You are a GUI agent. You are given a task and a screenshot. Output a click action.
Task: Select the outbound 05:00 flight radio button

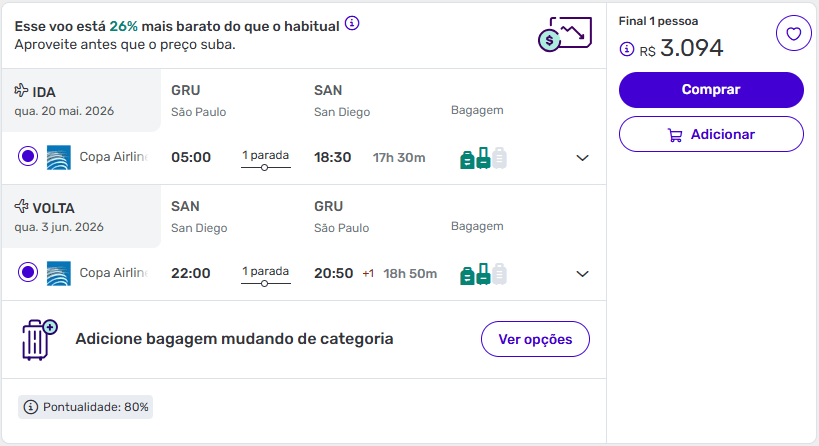point(28,157)
